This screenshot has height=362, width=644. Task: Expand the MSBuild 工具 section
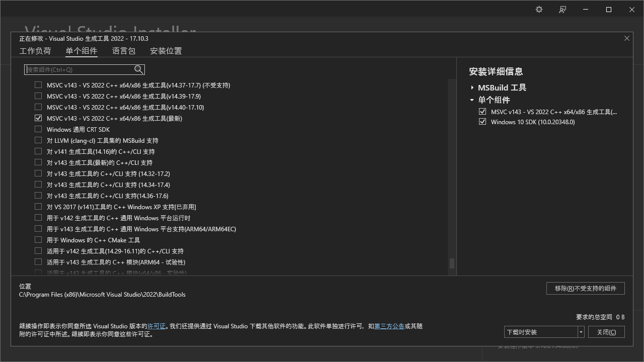(x=472, y=87)
